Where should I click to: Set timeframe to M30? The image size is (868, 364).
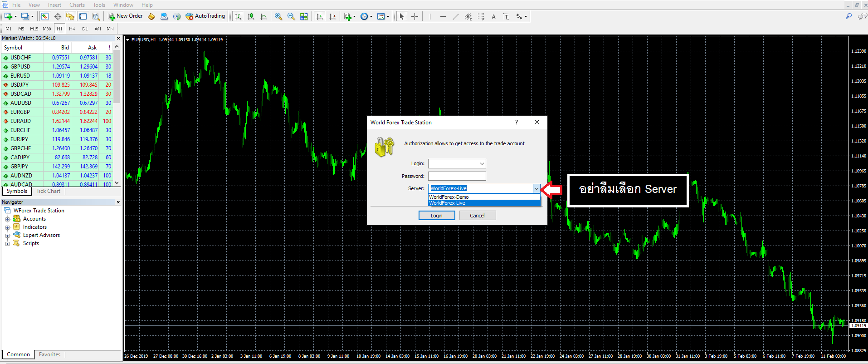pyautogui.click(x=47, y=29)
